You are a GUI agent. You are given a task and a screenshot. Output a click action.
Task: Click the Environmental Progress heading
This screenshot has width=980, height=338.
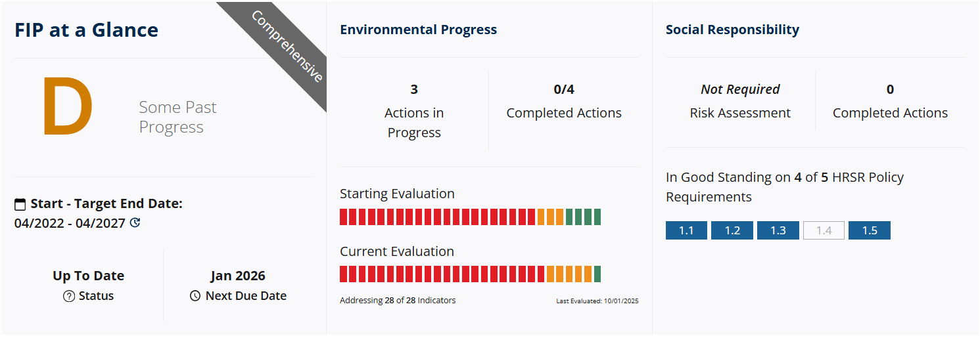[418, 30]
